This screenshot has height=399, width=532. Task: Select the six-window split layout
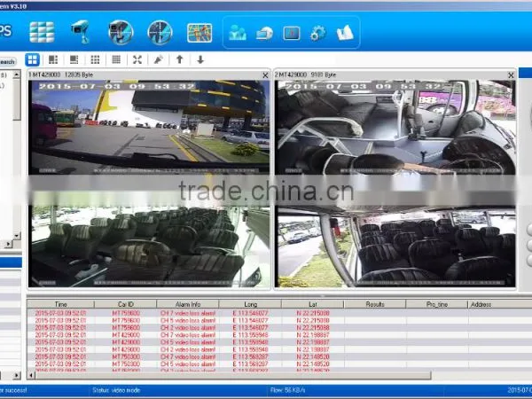coord(53,59)
